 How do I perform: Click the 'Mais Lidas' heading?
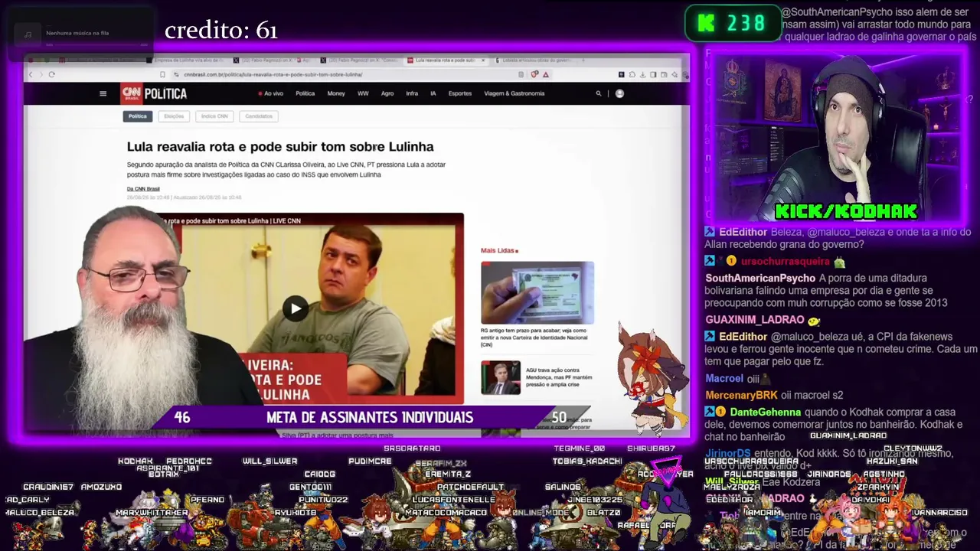coord(499,250)
